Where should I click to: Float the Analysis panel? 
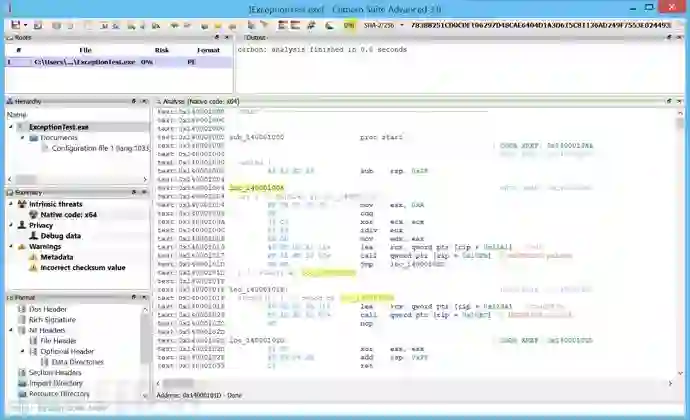pos(669,101)
